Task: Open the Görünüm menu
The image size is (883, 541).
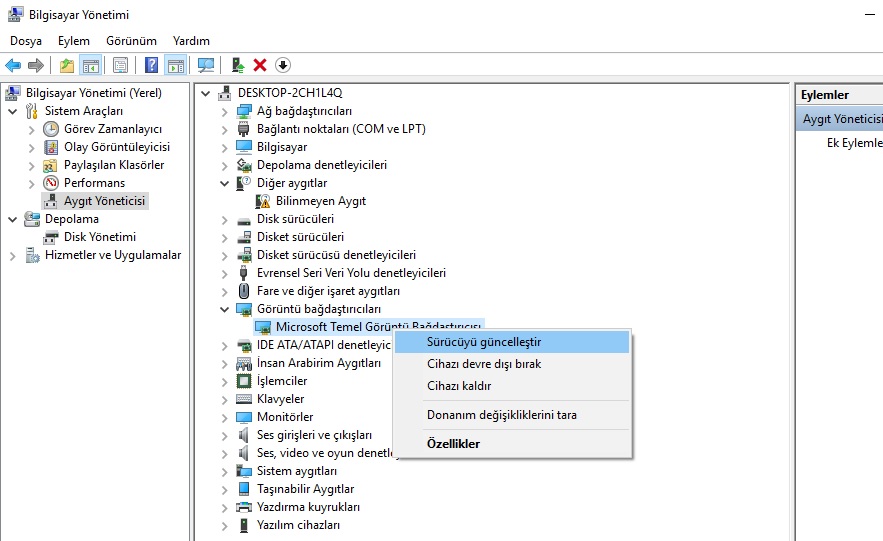Action: (131, 41)
